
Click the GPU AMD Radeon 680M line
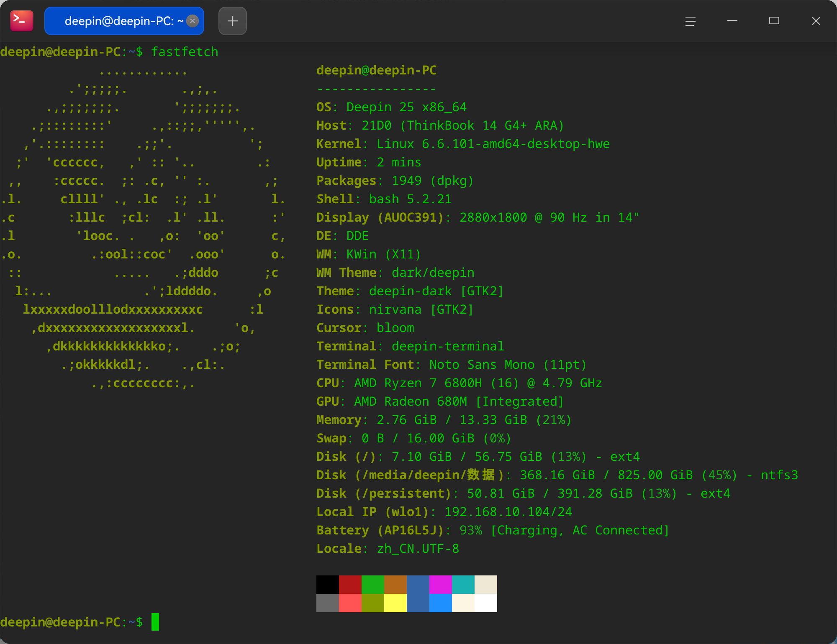coord(440,401)
